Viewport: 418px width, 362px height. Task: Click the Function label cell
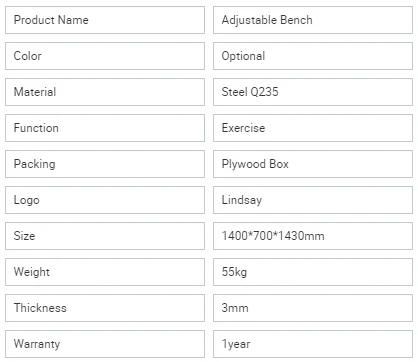(105, 128)
